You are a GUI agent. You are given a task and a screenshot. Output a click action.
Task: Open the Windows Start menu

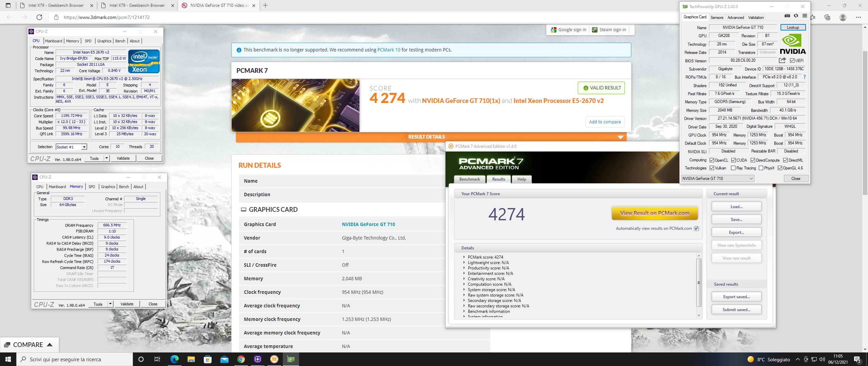8,359
